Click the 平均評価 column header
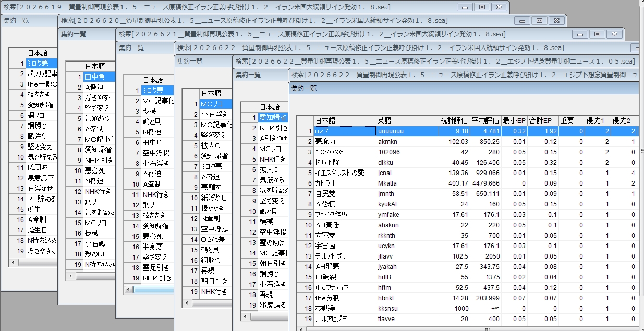The width and height of the screenshot is (644, 331). (485, 121)
